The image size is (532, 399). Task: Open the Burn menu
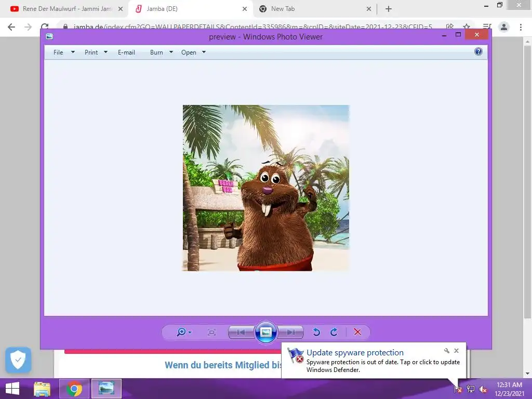click(x=156, y=52)
